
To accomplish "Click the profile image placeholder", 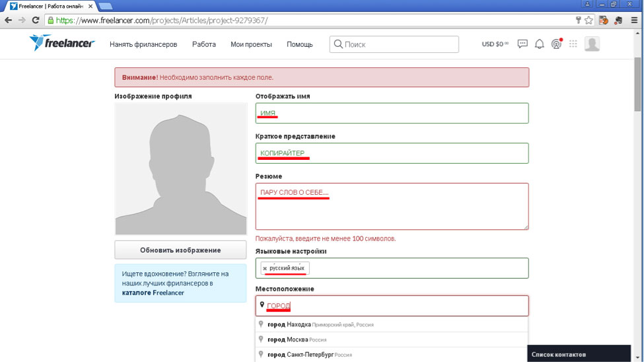I will [x=181, y=169].
